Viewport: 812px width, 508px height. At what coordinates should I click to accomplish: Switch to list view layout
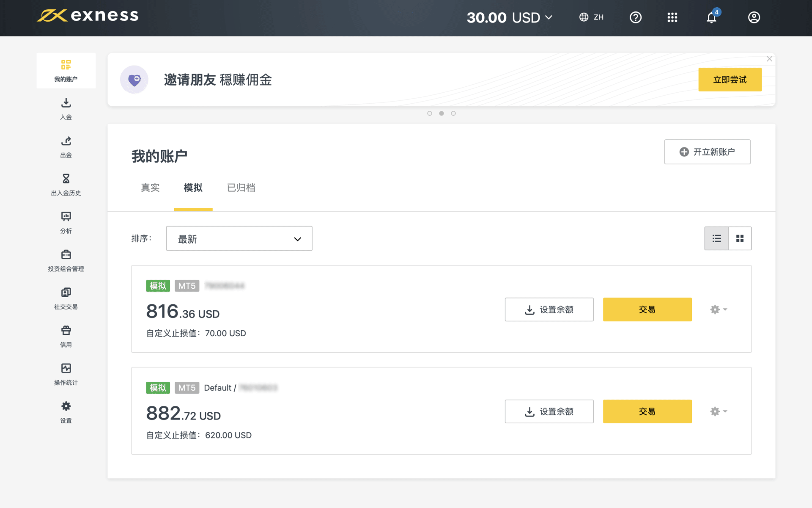point(716,238)
